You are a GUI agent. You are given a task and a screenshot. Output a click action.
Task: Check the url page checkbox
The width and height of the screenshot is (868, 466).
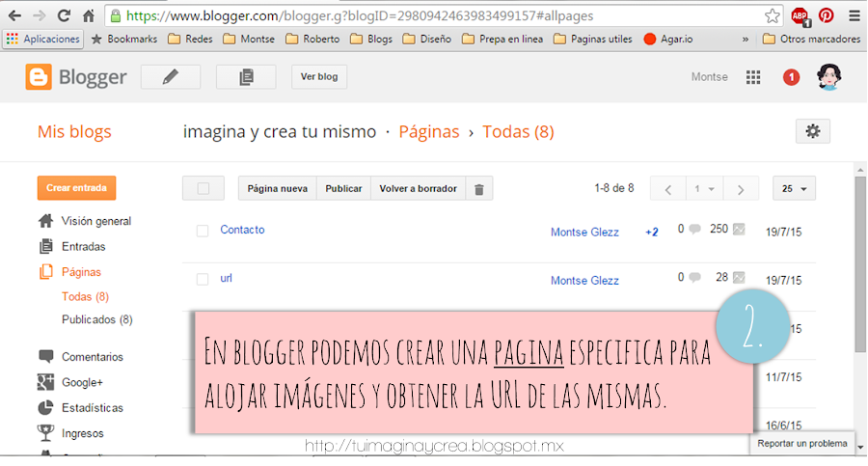pos(203,279)
